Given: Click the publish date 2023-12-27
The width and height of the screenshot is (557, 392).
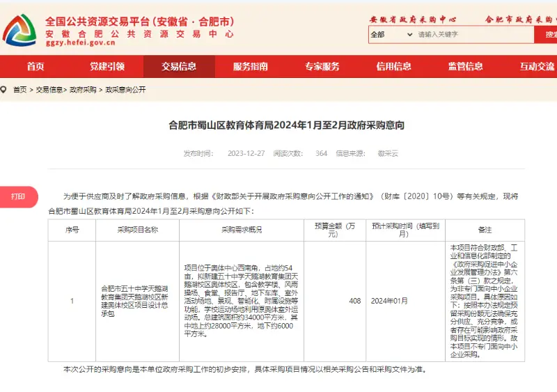Looking at the screenshot, I should click(x=246, y=153).
